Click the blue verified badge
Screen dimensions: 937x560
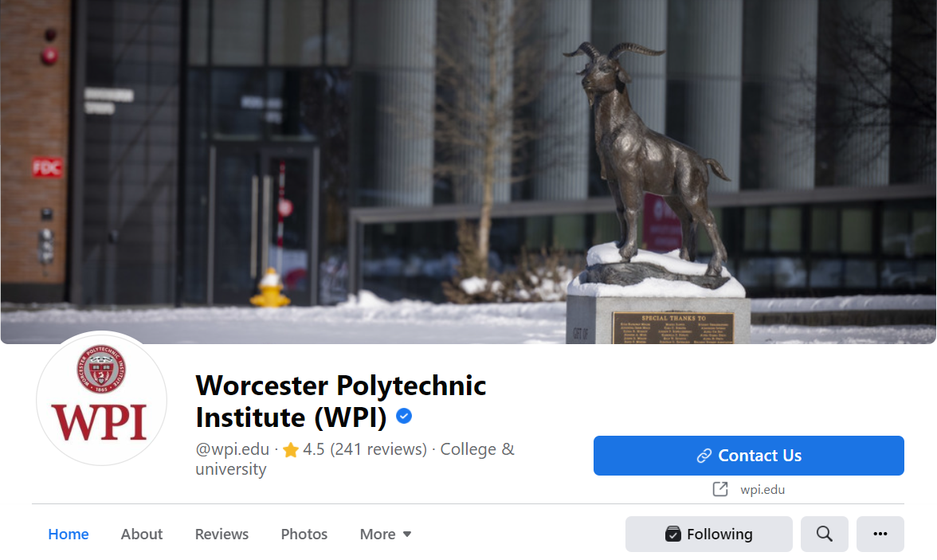click(404, 416)
